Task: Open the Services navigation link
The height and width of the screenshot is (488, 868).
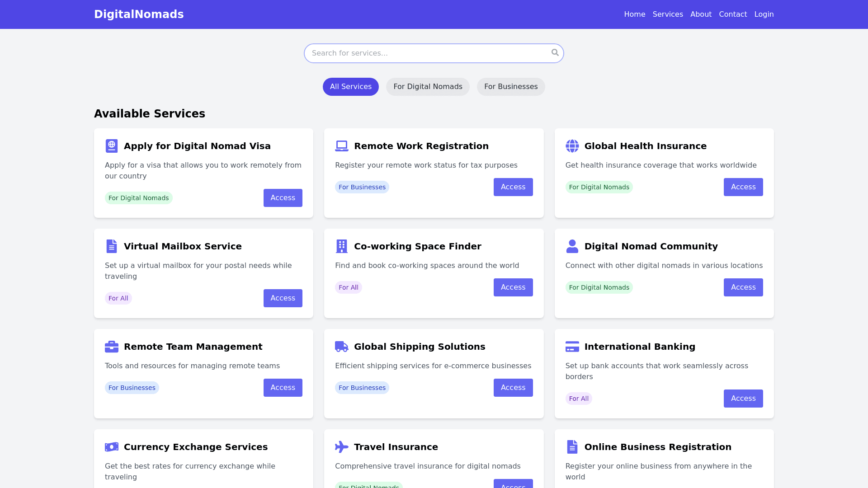Action: point(667,14)
